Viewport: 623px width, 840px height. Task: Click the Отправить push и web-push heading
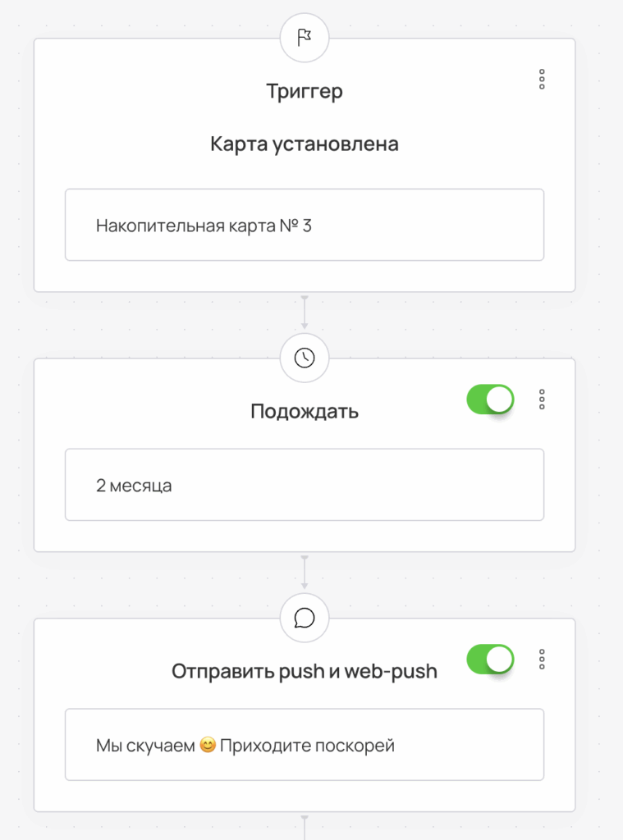(x=305, y=672)
